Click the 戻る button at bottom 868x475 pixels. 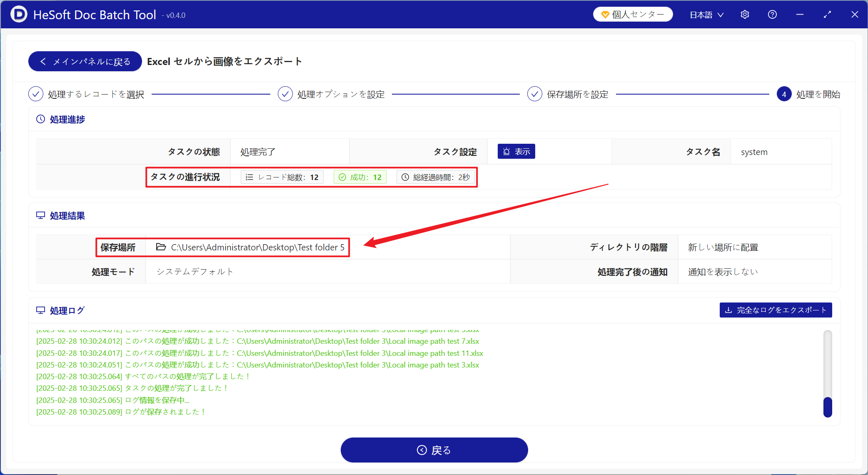pos(434,450)
